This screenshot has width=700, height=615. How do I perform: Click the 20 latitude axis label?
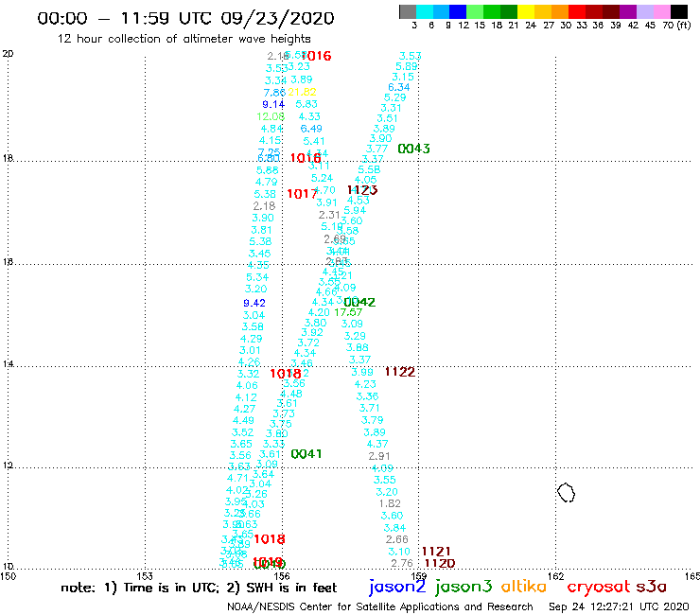8,54
